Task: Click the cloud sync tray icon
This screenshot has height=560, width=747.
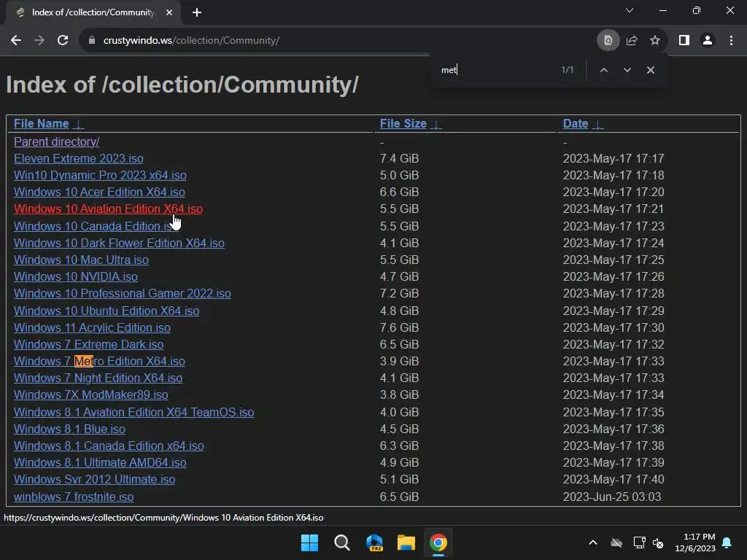Action: pyautogui.click(x=616, y=542)
